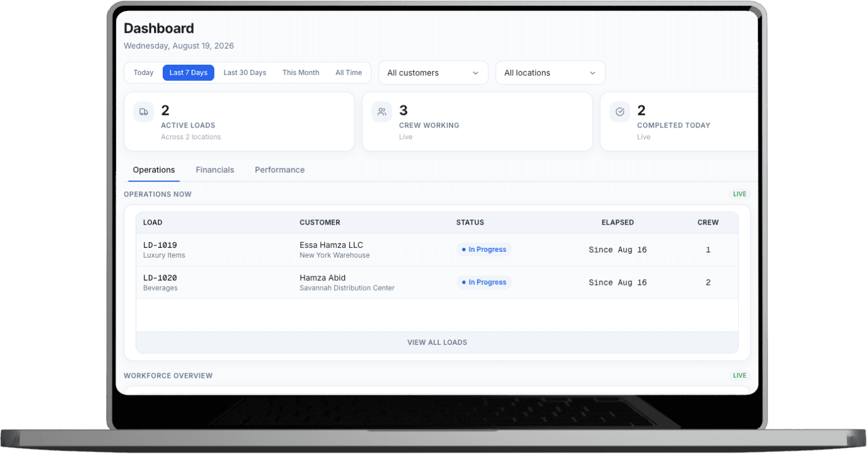Click the ELAPSED column header
The width and height of the screenshot is (868, 454).
(618, 222)
